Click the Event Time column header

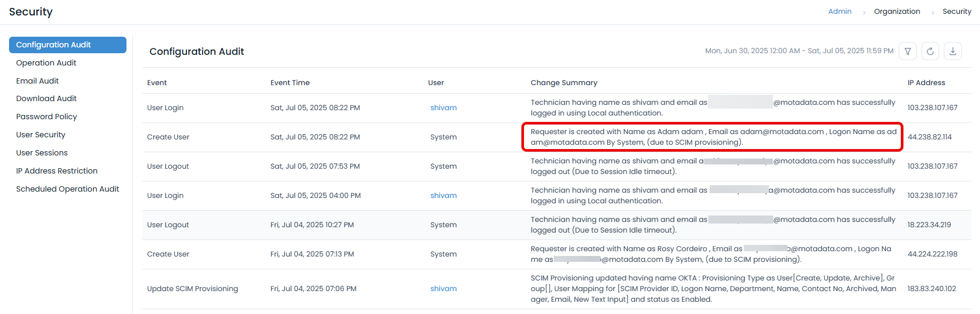click(x=290, y=82)
